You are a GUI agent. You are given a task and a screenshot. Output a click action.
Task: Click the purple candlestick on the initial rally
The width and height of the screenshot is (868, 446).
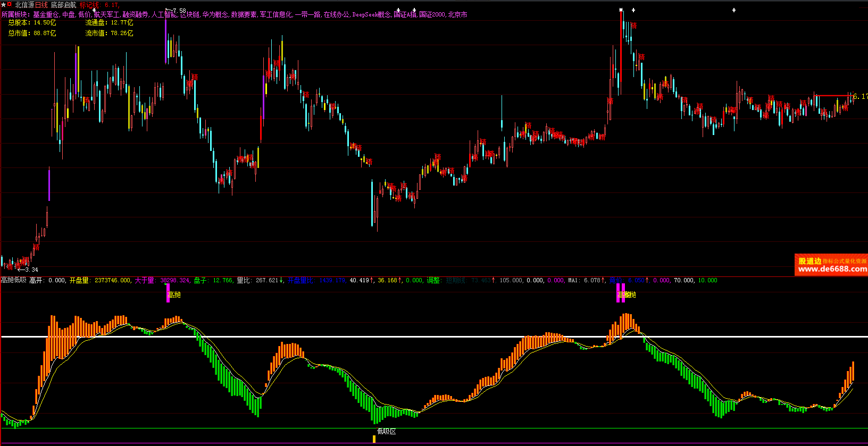pyautogui.click(x=49, y=184)
